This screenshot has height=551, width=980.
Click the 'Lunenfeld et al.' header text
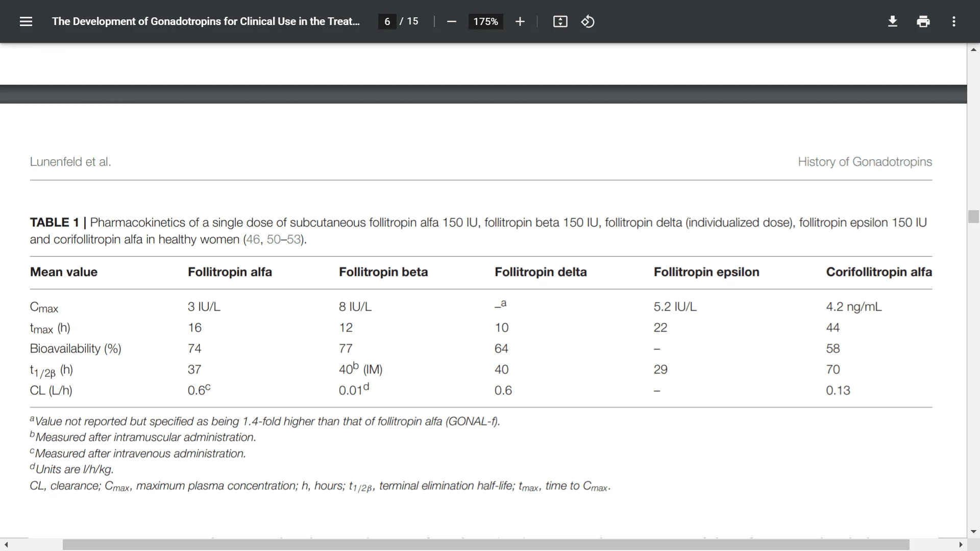tap(70, 162)
